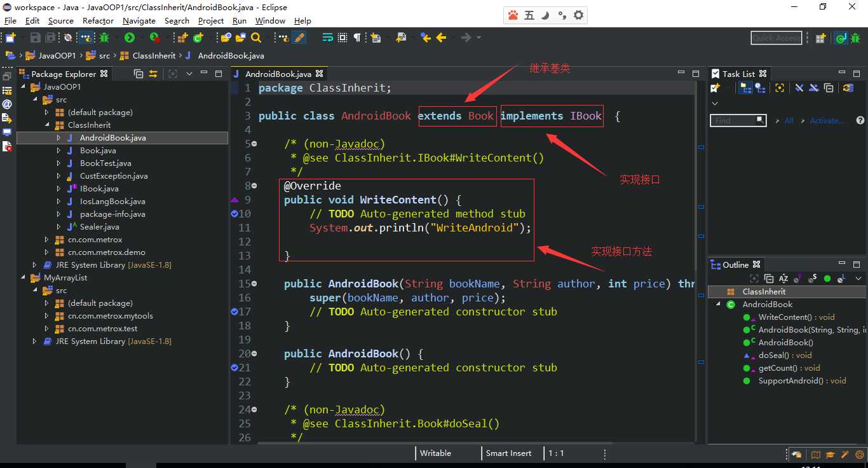868x468 pixels.
Task: Create a New Java Package
Action: [183, 38]
